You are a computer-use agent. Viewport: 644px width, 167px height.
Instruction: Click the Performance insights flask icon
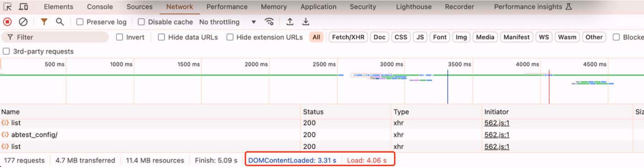coord(569,7)
